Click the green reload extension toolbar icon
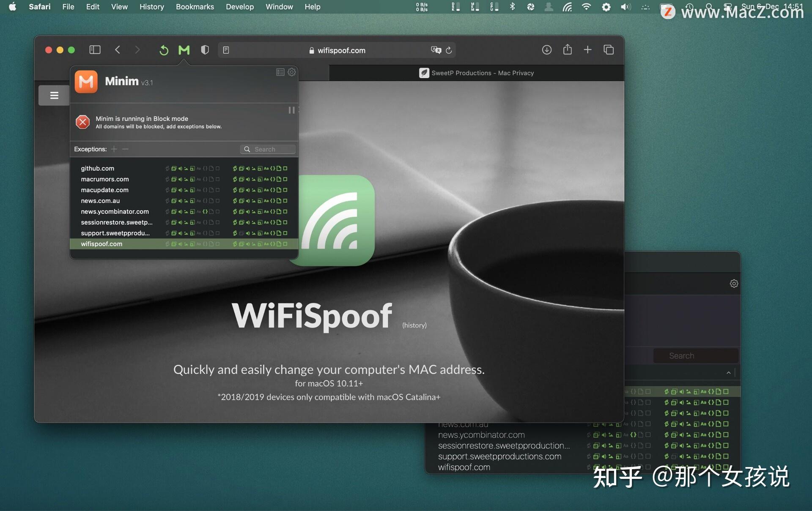This screenshot has width=812, height=511. pyautogui.click(x=164, y=50)
